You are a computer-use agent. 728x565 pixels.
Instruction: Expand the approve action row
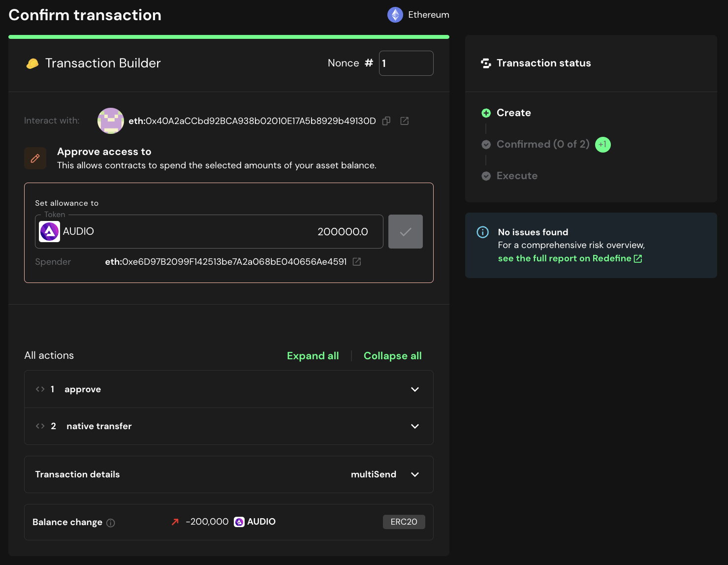coord(414,389)
